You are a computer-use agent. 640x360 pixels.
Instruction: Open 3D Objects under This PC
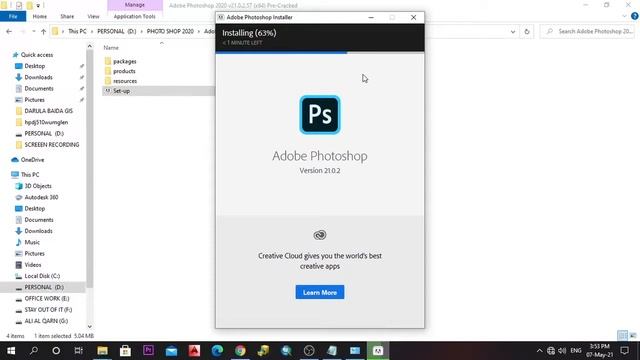coord(38,186)
